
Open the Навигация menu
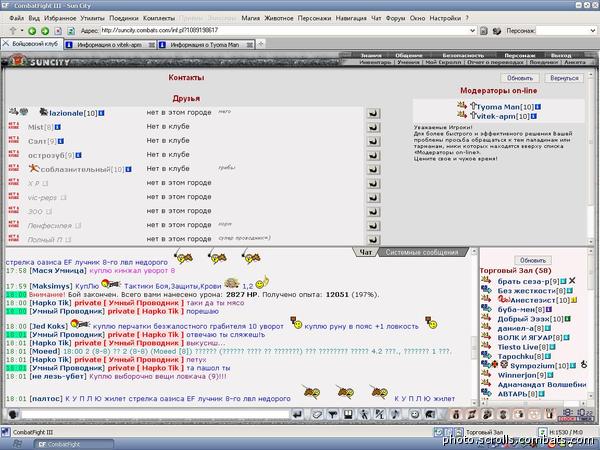tap(351, 18)
